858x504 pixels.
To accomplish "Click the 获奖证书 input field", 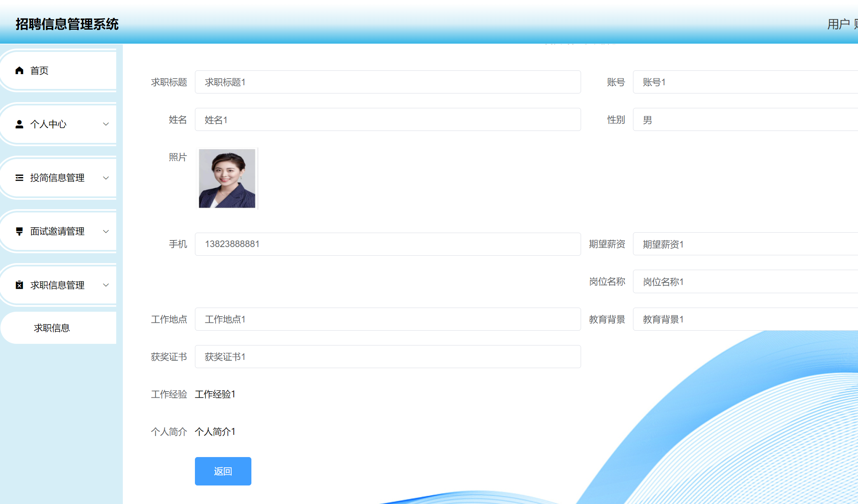I will 387,357.
